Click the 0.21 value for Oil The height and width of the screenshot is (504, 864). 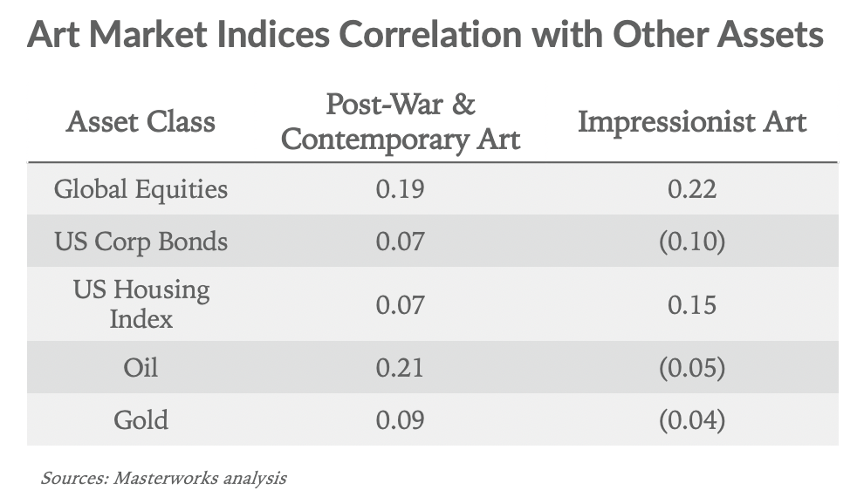(400, 367)
